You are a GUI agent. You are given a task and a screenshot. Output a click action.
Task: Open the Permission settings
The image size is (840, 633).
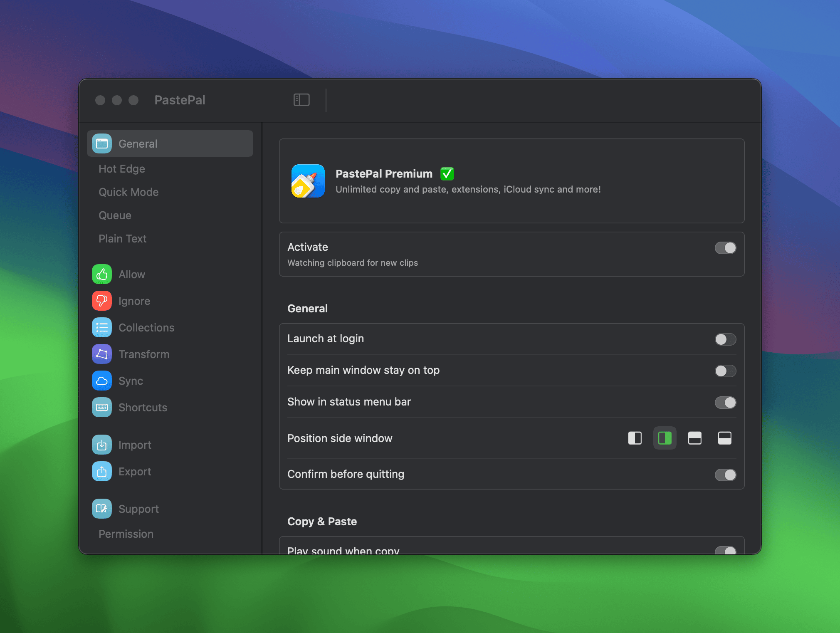tap(126, 534)
